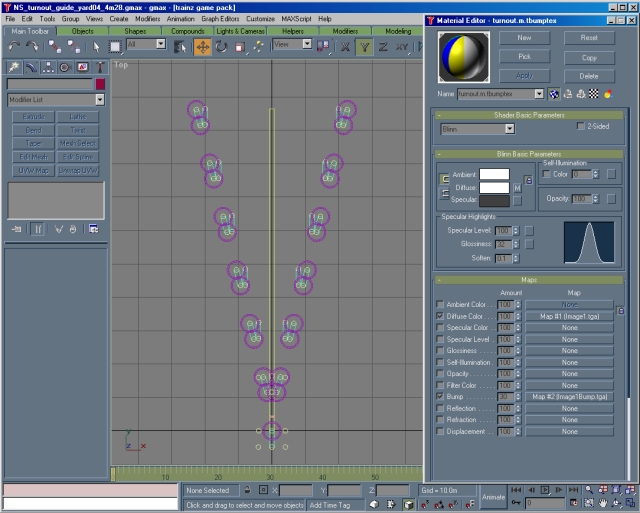Click the Pan hand viewport icon

click(602, 503)
